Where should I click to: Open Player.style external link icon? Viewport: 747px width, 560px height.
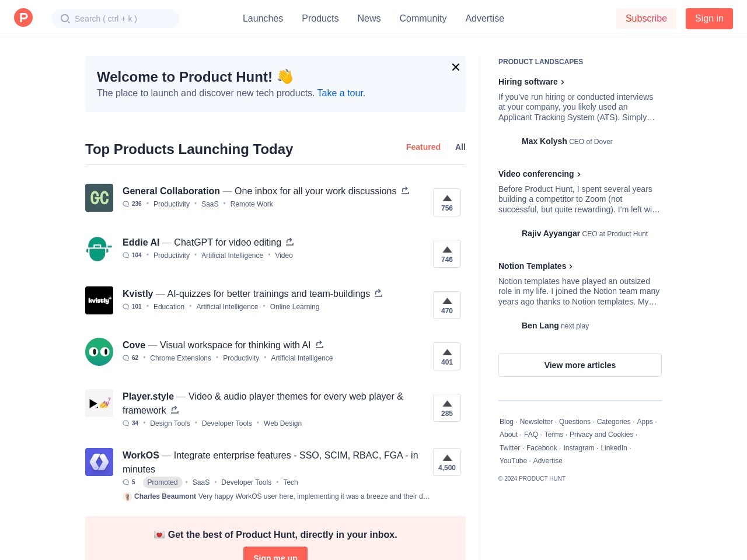pyautogui.click(x=174, y=410)
